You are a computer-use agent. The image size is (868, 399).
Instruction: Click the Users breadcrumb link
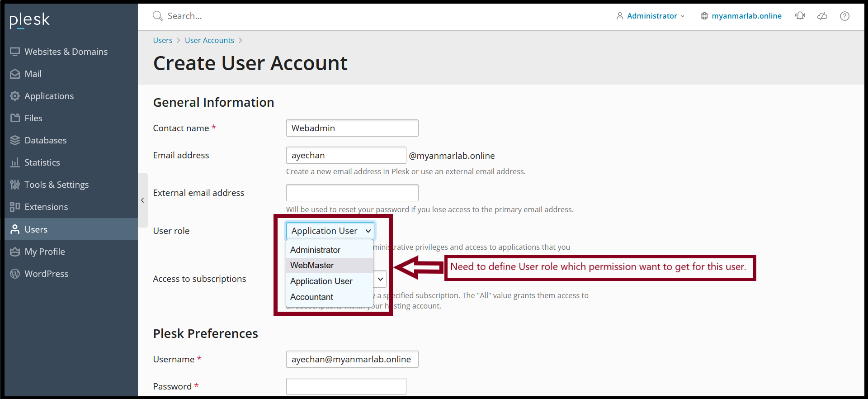(x=162, y=40)
